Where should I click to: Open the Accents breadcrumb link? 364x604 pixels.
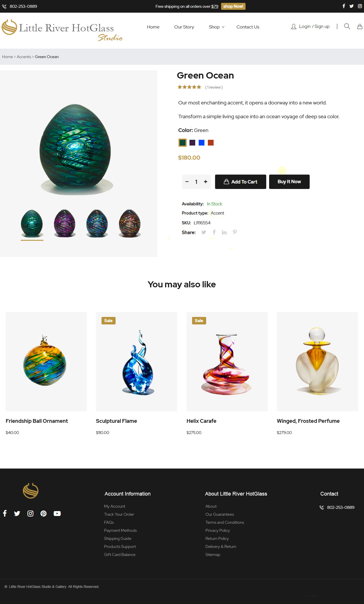(24, 57)
